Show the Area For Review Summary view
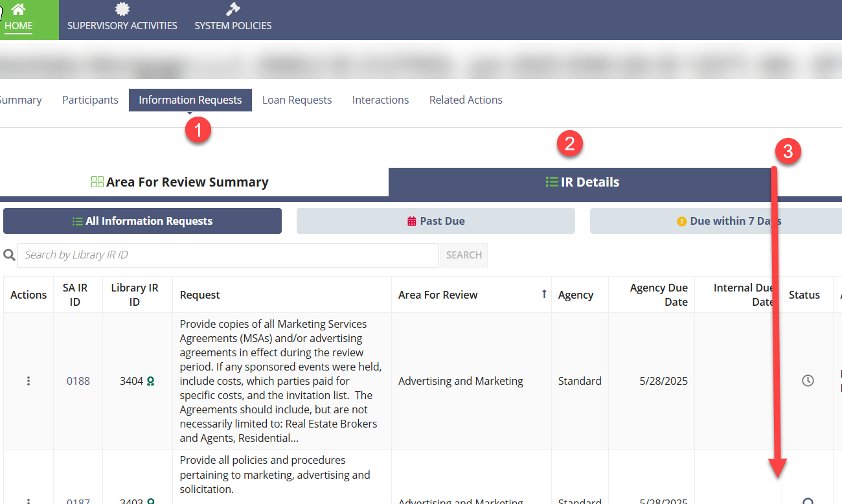Screen dimensions: 842x504 pos(180,182)
